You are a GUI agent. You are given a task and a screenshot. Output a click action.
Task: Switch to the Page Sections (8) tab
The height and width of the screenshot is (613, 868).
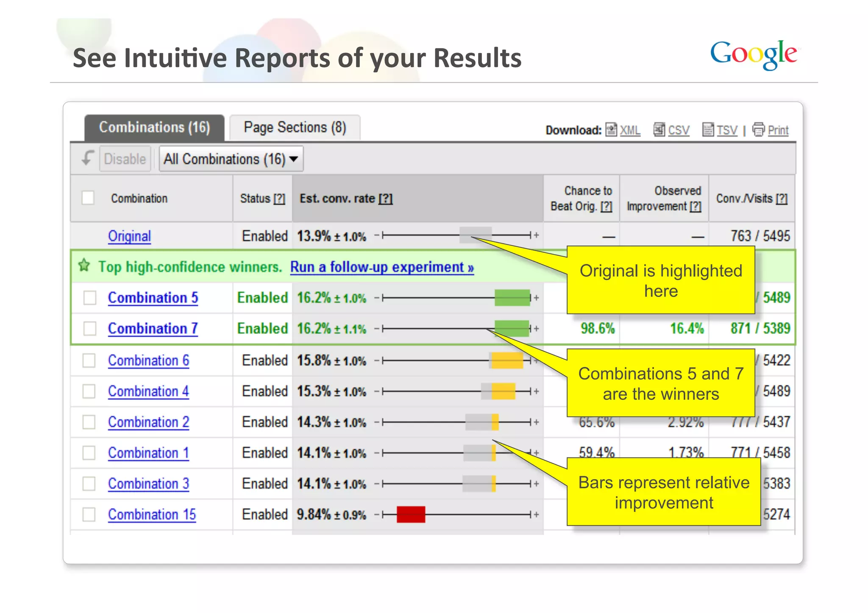click(x=295, y=128)
